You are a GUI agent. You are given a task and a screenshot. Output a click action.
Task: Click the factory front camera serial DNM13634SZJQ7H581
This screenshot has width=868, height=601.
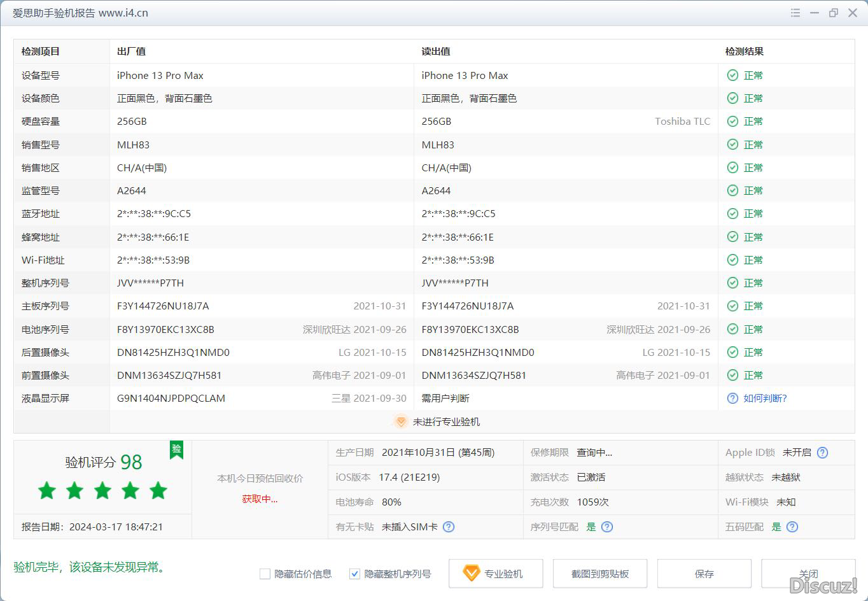169,375
